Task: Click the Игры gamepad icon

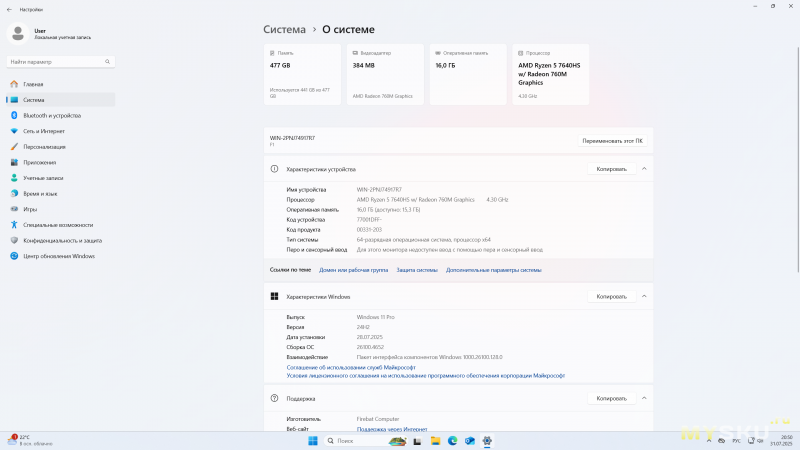Action: (x=14, y=209)
